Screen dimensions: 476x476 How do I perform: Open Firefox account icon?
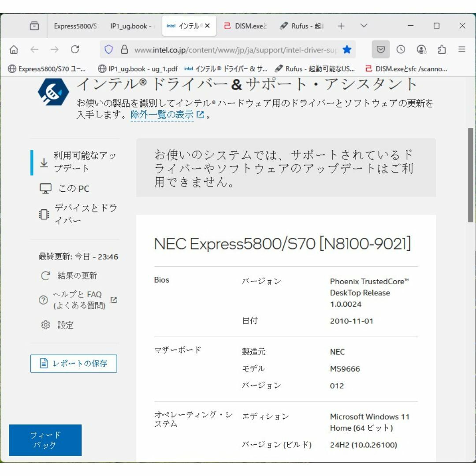tap(421, 49)
